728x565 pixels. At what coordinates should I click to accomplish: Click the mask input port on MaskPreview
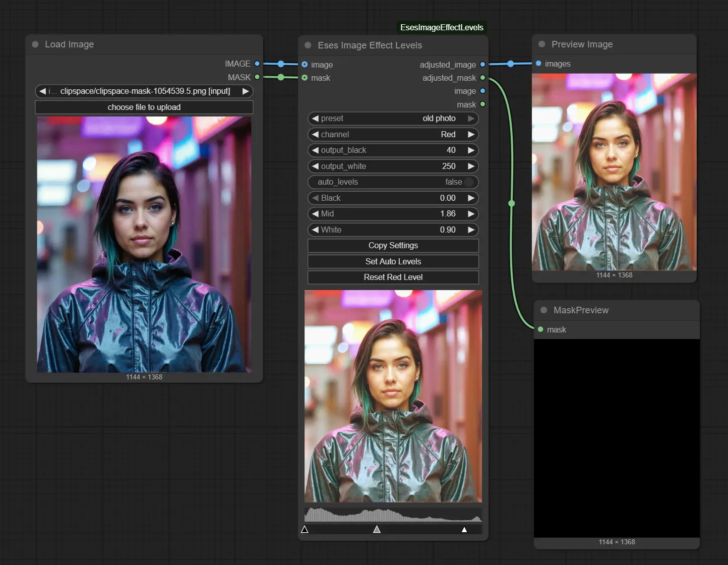(x=540, y=329)
